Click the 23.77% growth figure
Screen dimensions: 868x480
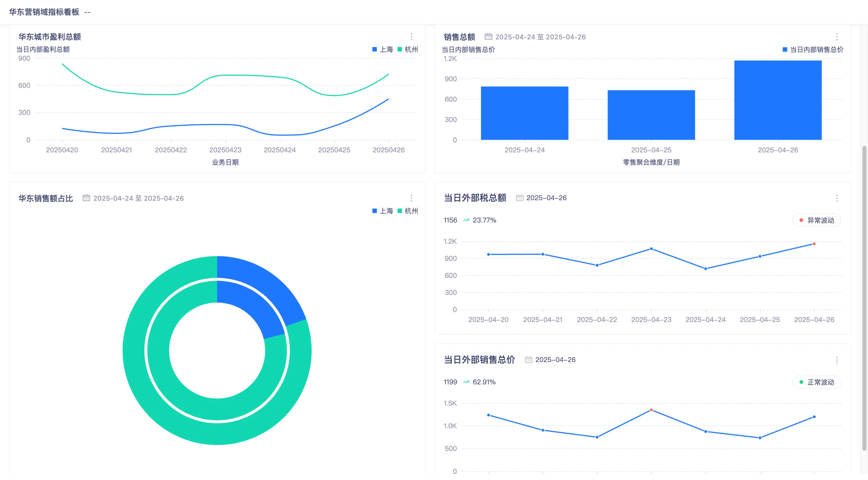click(x=484, y=220)
